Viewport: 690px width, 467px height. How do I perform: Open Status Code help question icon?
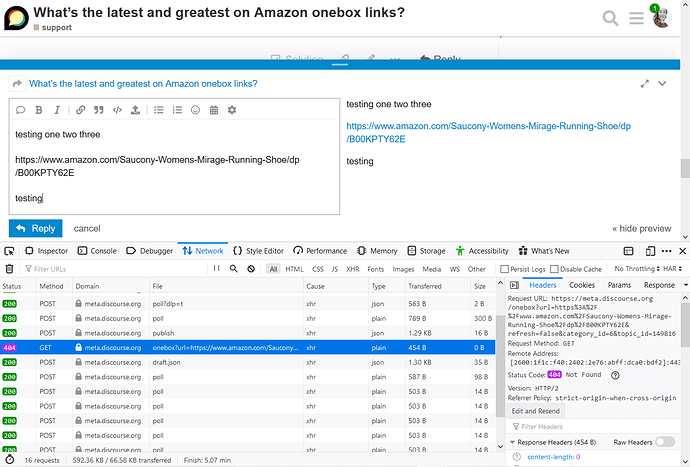(615, 375)
